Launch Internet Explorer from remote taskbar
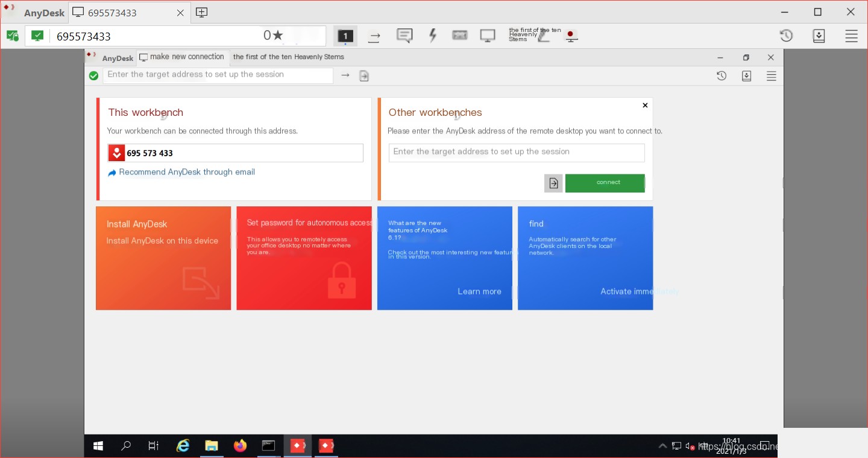The image size is (868, 458). tap(183, 446)
